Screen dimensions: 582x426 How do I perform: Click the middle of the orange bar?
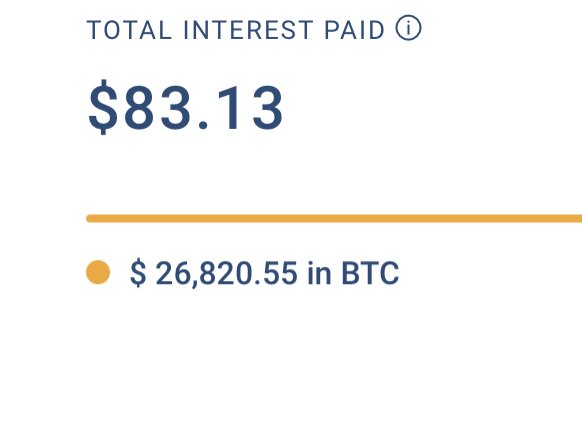pyautogui.click(x=334, y=219)
